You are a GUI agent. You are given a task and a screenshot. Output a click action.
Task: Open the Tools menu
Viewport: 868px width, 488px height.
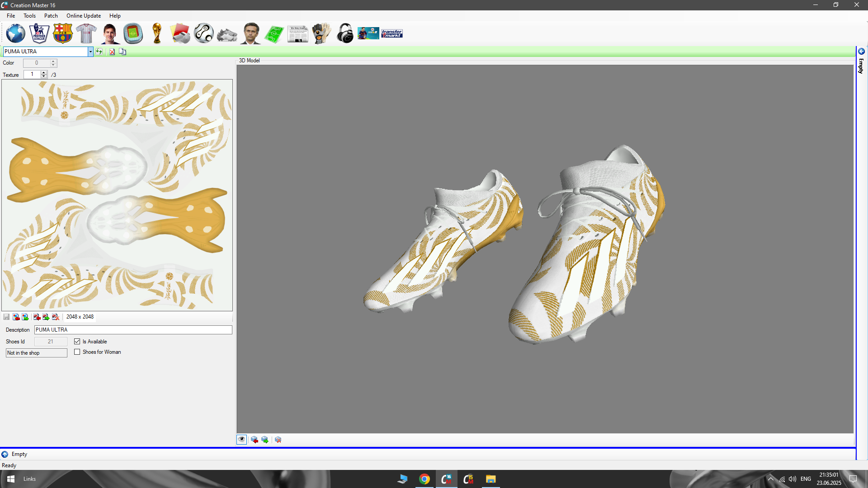[x=30, y=16]
